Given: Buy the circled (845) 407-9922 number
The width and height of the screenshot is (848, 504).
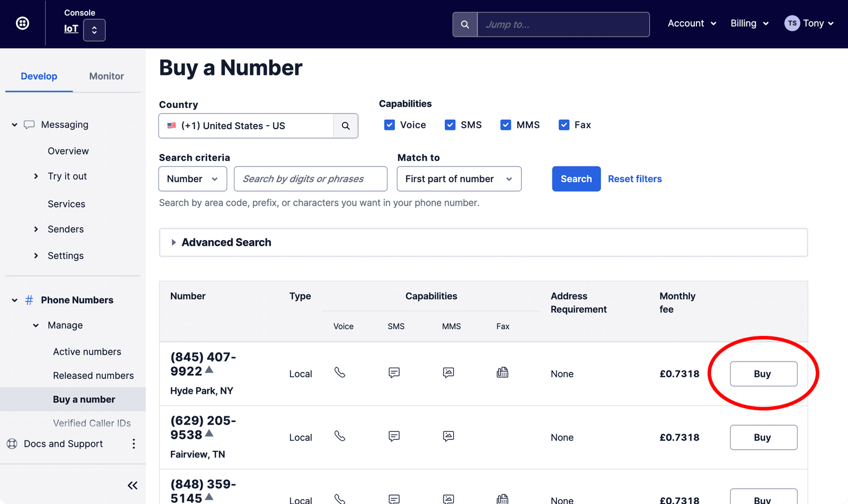Looking at the screenshot, I should pos(763,374).
